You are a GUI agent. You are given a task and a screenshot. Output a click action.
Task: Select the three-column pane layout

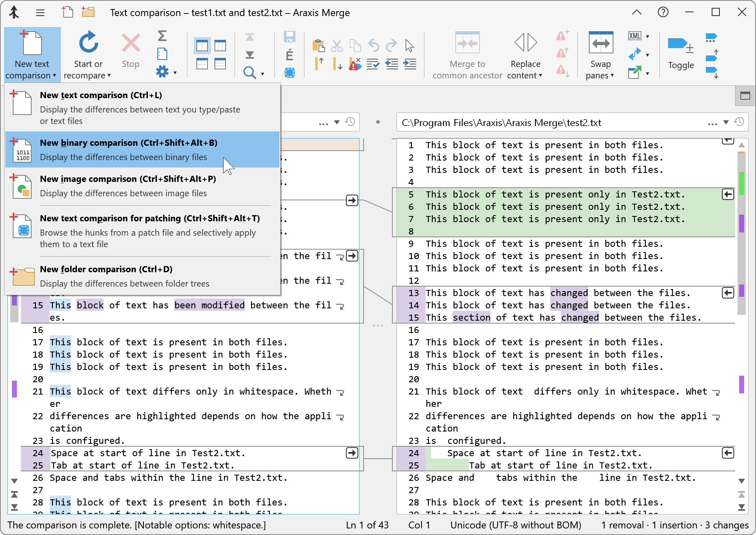click(x=220, y=46)
